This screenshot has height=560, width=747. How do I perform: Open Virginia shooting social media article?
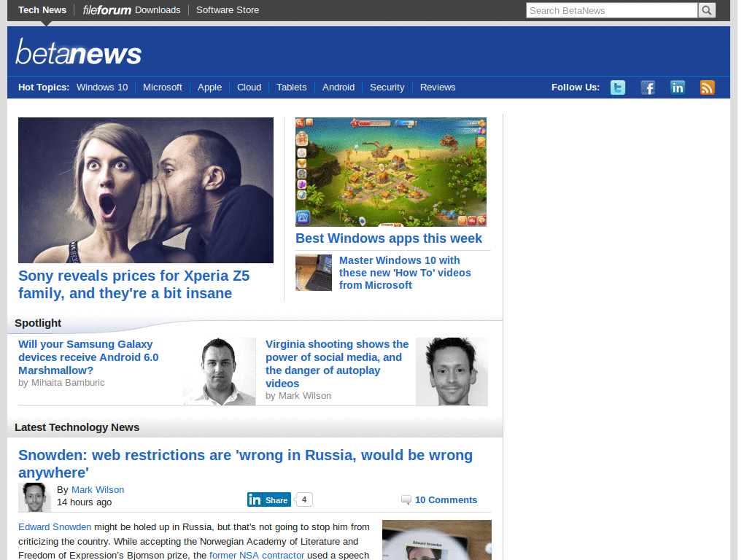point(337,364)
